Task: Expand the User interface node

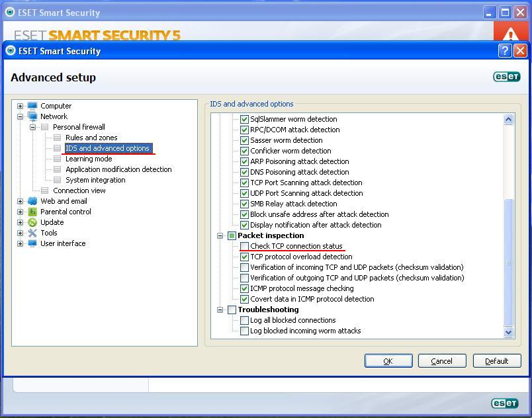Action: [20, 243]
